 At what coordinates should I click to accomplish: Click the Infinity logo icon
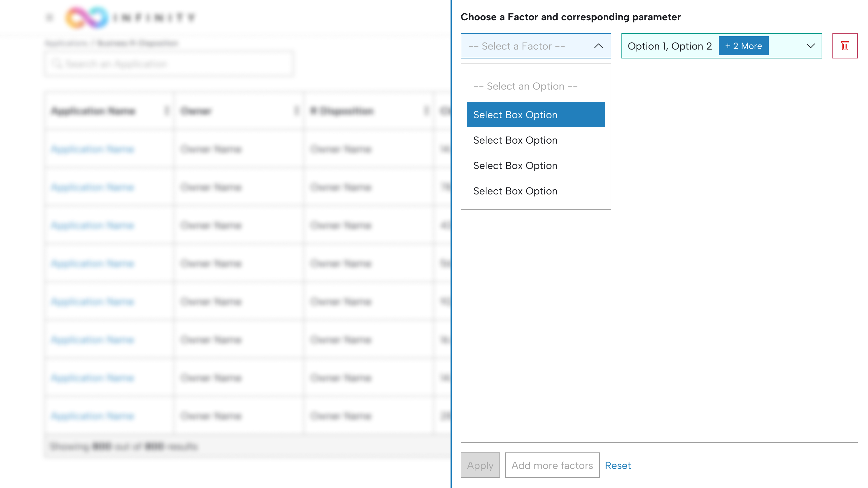click(x=87, y=17)
